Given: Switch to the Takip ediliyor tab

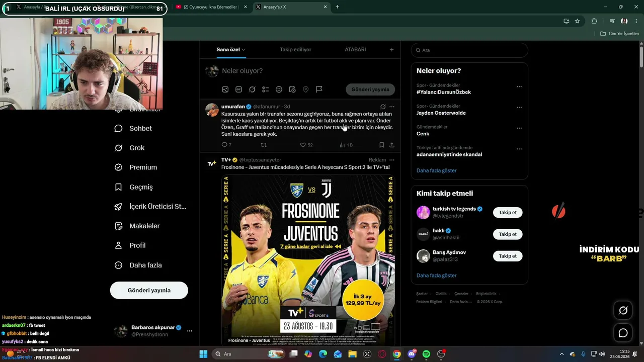Looking at the screenshot, I should (x=295, y=50).
